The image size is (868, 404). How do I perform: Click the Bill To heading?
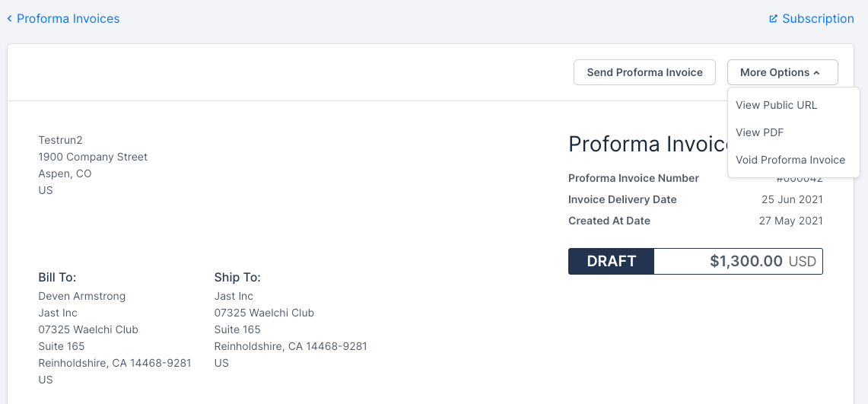pyautogui.click(x=57, y=278)
